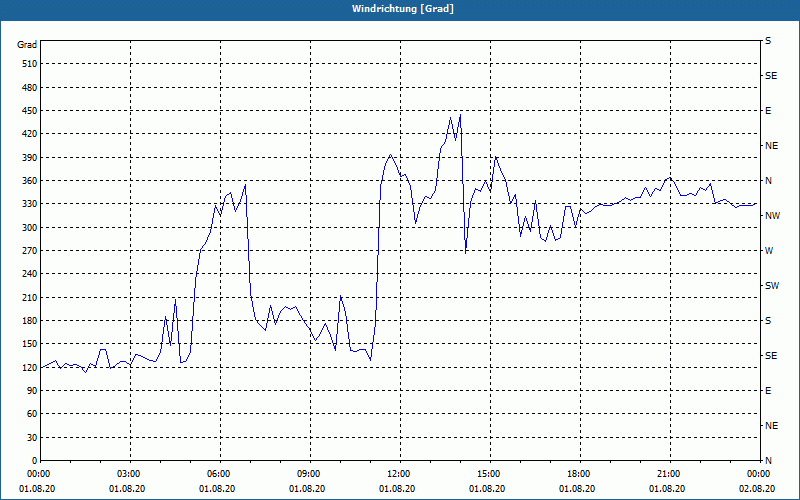This screenshot has height=500, width=800.
Task: Click the NW compass label
Action: [772, 216]
